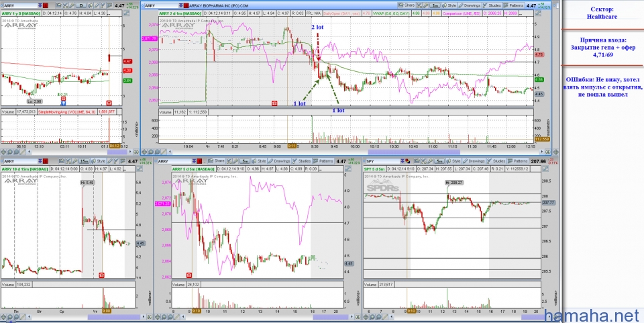644x323 pixels.
Task: Open the Style menu on the ARRY 10 d 15m chart
Action: click(x=98, y=160)
